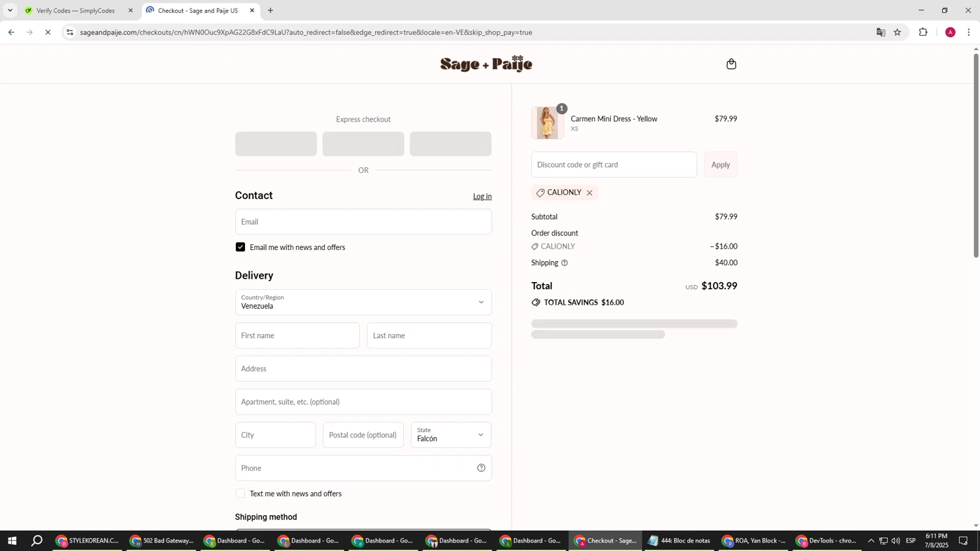Open STYLEKOREAN Chrome window in taskbar
Screen dimensions: 980x551
[88, 541]
